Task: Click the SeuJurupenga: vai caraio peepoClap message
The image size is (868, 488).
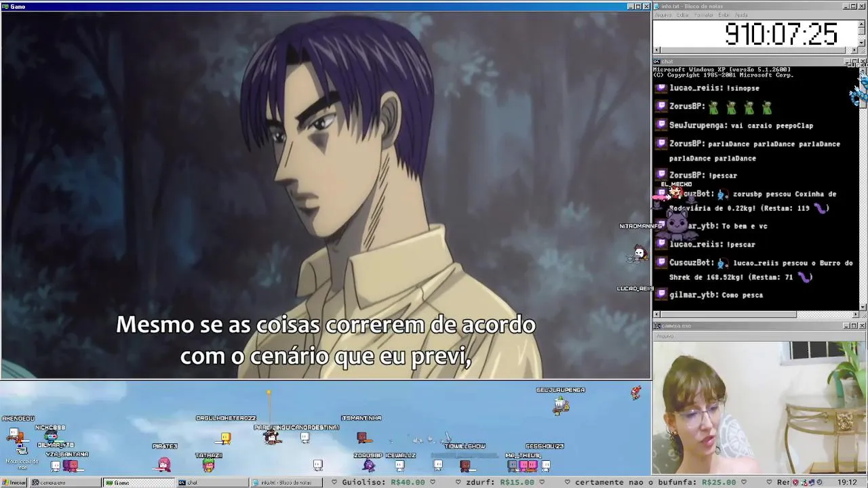Action: pyautogui.click(x=741, y=125)
